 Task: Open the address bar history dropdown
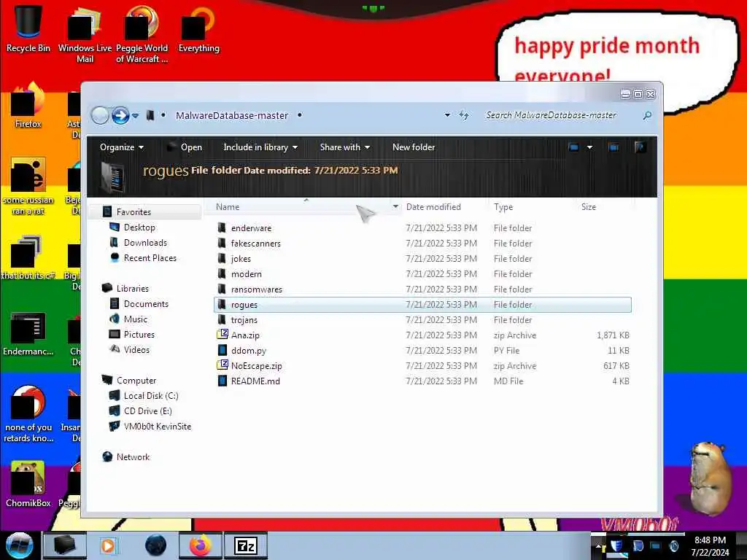pyautogui.click(x=447, y=115)
